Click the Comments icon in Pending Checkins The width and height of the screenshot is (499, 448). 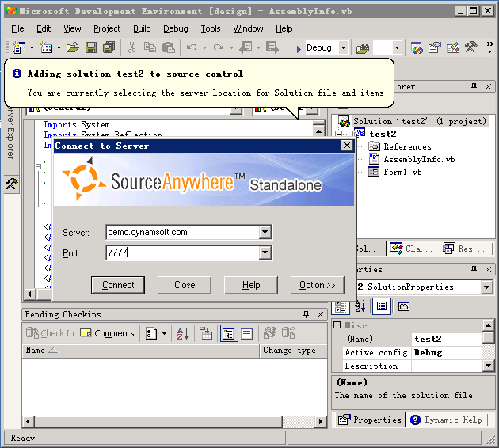[107, 333]
